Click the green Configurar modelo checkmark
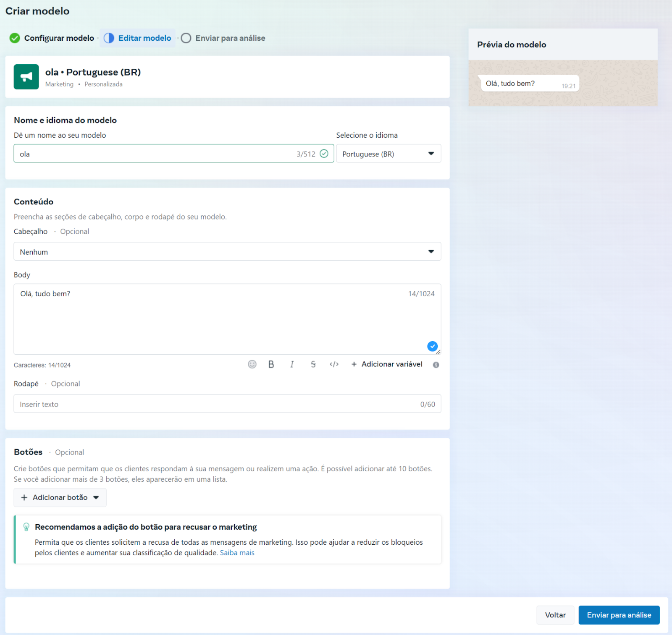The height and width of the screenshot is (635, 672). [x=15, y=38]
